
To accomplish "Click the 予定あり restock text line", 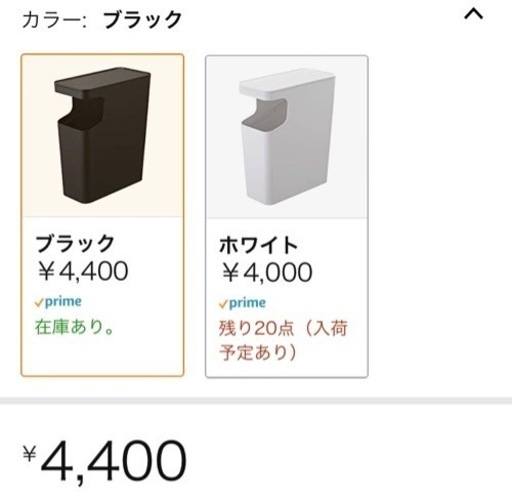I will click(x=258, y=352).
